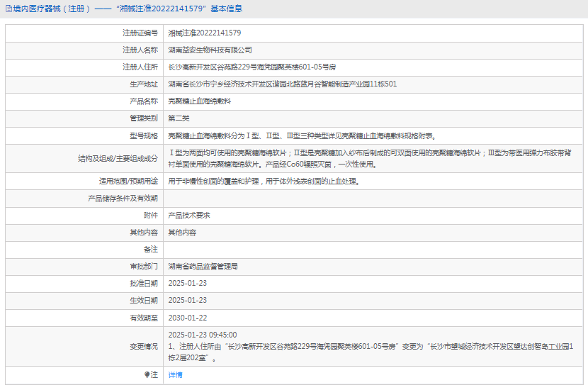Select registration number value 湘械注准20222141579
588x390 pixels.
click(x=204, y=33)
